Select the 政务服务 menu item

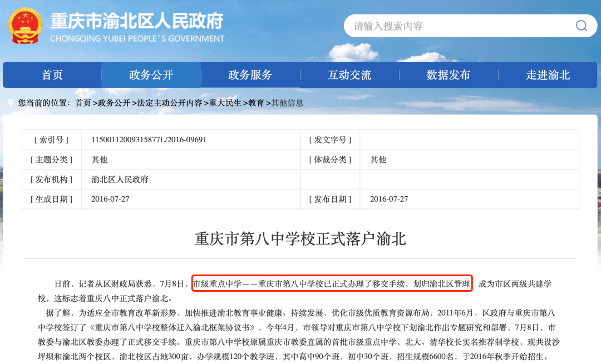pyautogui.click(x=250, y=75)
